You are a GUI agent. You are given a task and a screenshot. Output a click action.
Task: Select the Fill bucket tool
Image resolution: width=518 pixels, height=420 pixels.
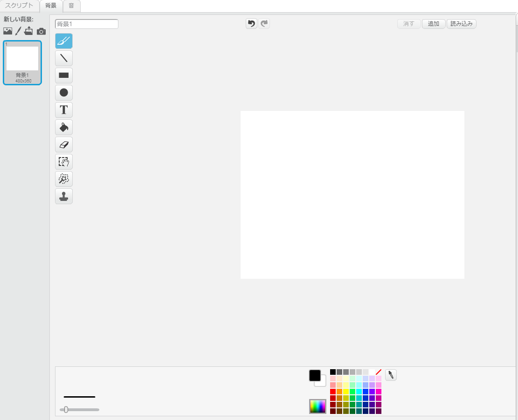point(64,127)
